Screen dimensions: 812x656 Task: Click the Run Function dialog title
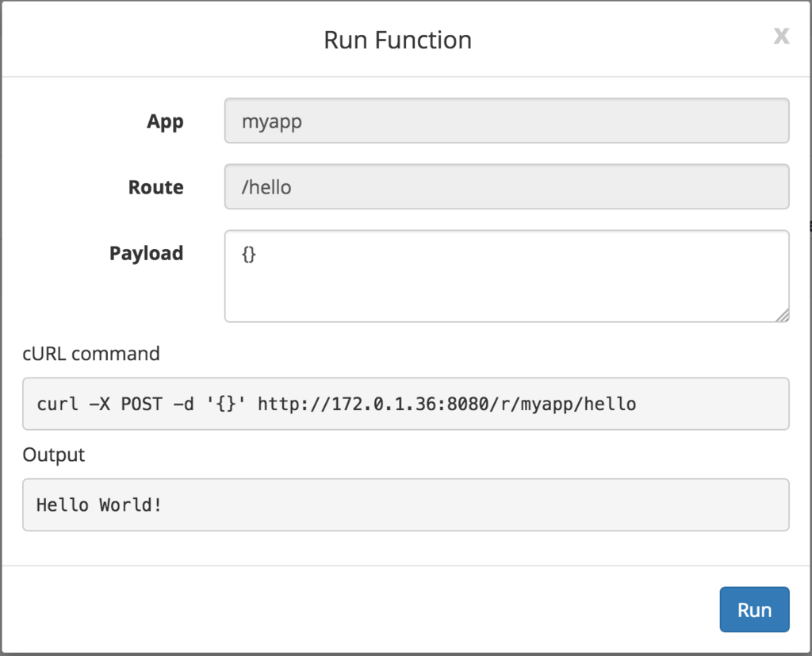point(397,40)
